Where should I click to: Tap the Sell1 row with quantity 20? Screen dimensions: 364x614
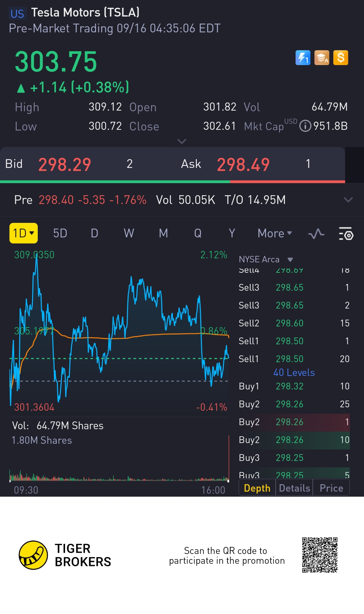[294, 359]
